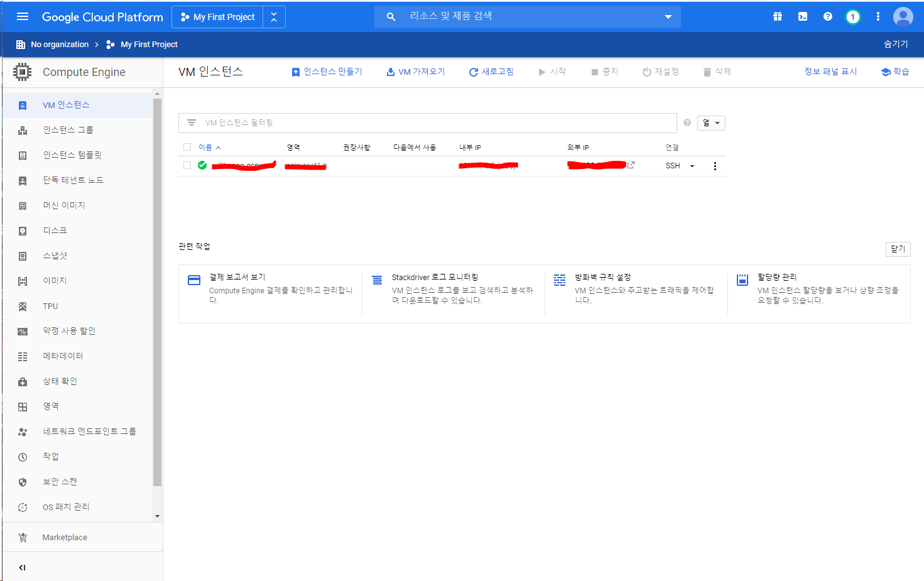Click the Marketplace cart icon

(23, 538)
